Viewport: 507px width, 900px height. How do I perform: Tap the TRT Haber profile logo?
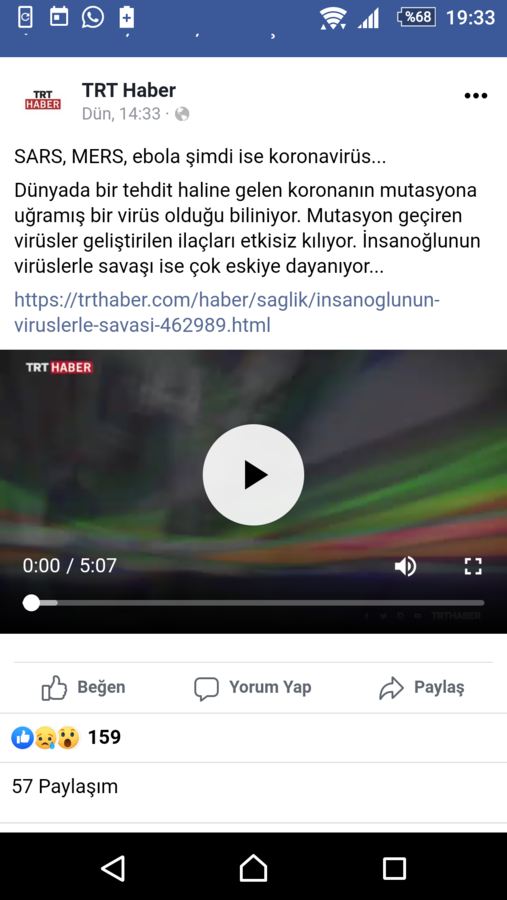(x=43, y=100)
